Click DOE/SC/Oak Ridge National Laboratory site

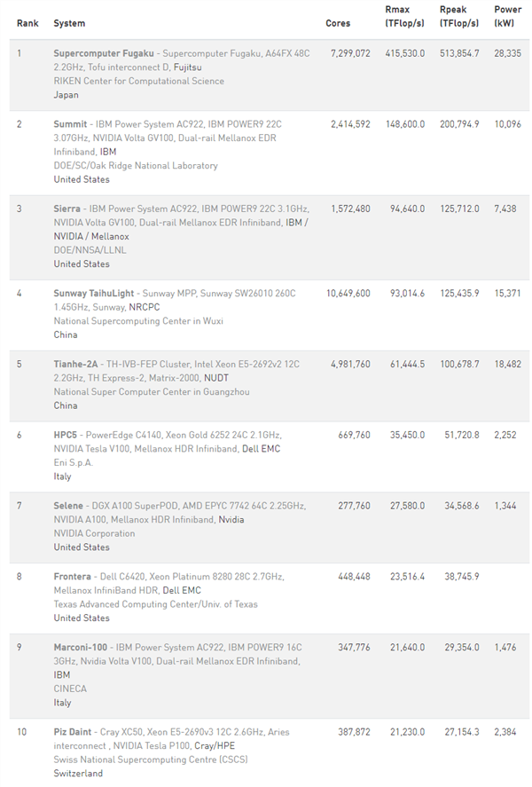[x=135, y=165]
